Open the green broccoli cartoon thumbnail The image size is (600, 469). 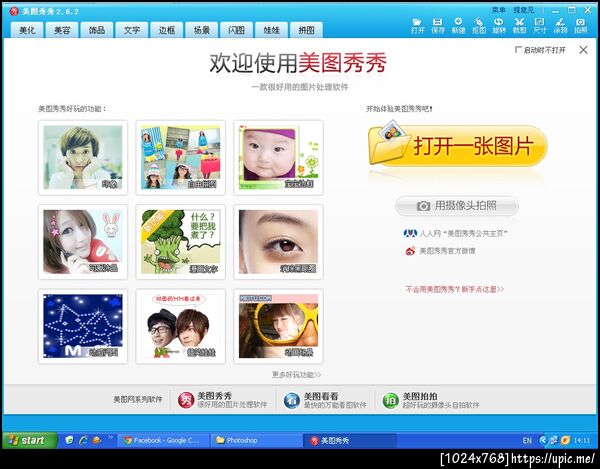point(181,242)
